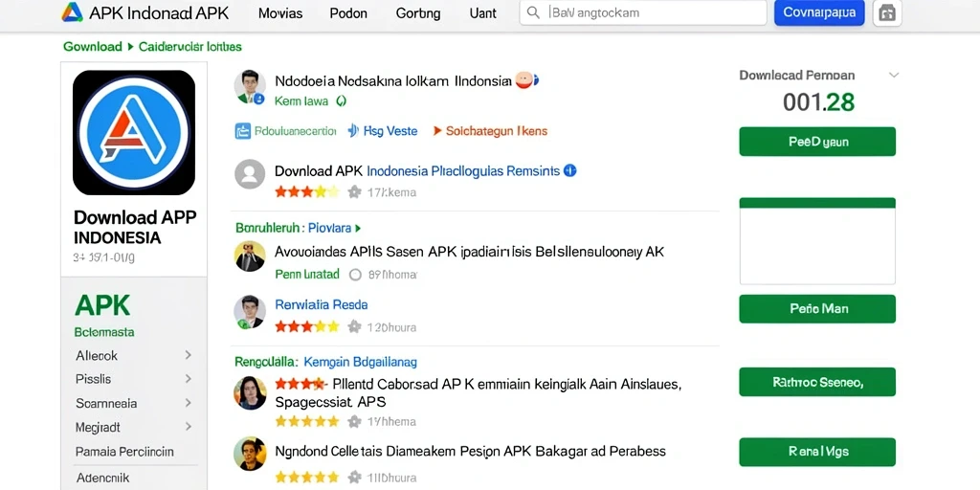980x490 pixels.
Task: Click the gray store icon in header
Action: (x=887, y=12)
